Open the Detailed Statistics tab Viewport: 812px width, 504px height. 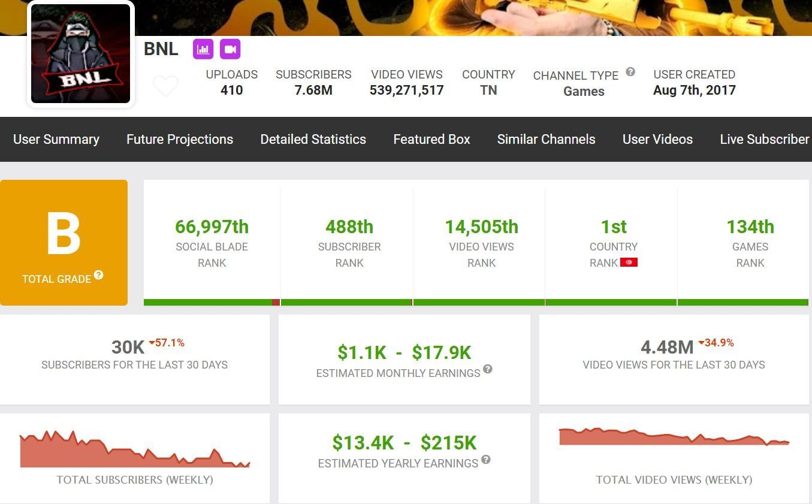pyautogui.click(x=313, y=139)
